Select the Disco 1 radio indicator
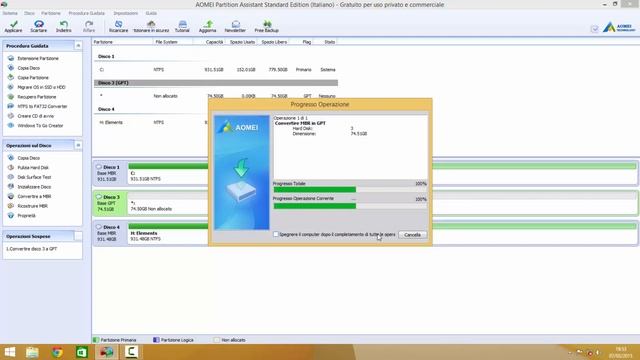 (98, 167)
